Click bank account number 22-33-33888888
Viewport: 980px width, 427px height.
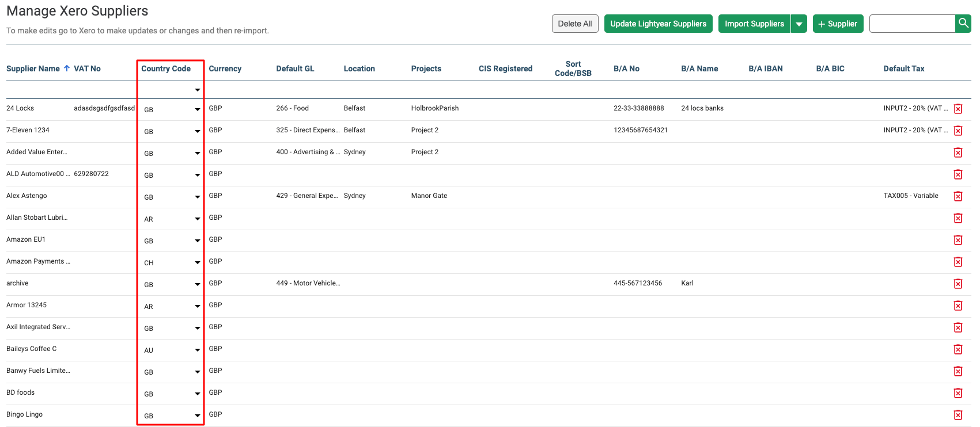pyautogui.click(x=638, y=108)
